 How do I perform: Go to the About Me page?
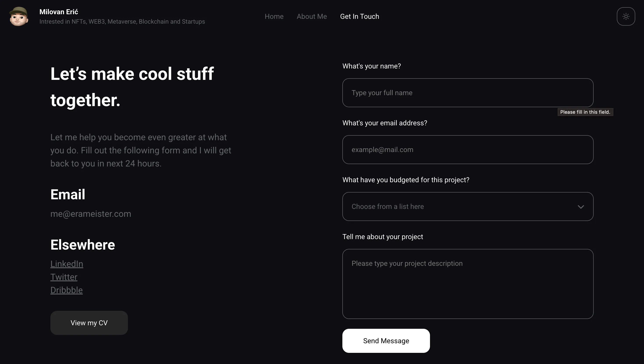coord(312,16)
